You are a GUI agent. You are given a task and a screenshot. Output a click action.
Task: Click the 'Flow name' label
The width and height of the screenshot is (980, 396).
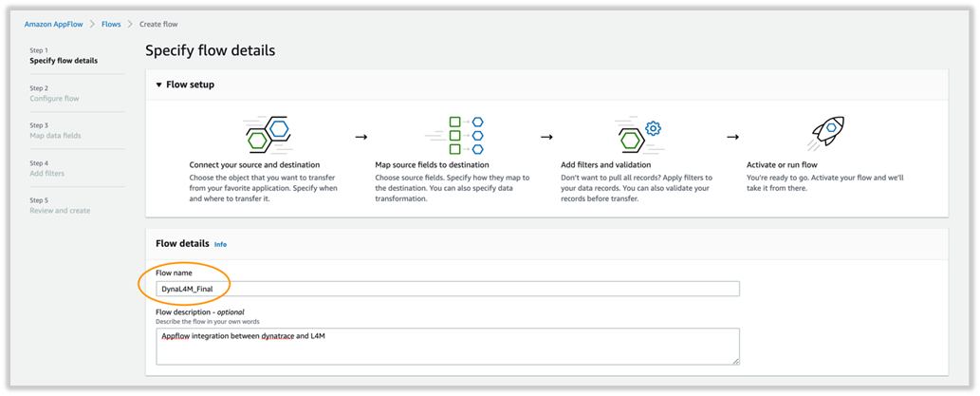174,273
